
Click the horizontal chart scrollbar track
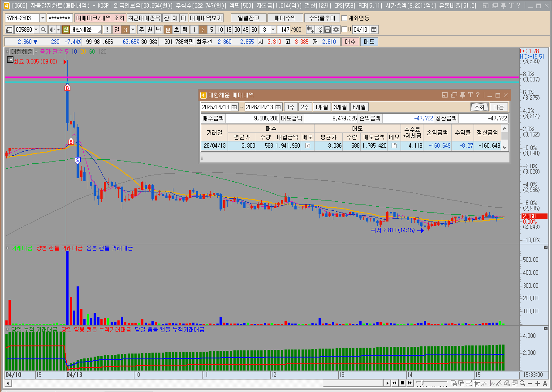[197, 383]
